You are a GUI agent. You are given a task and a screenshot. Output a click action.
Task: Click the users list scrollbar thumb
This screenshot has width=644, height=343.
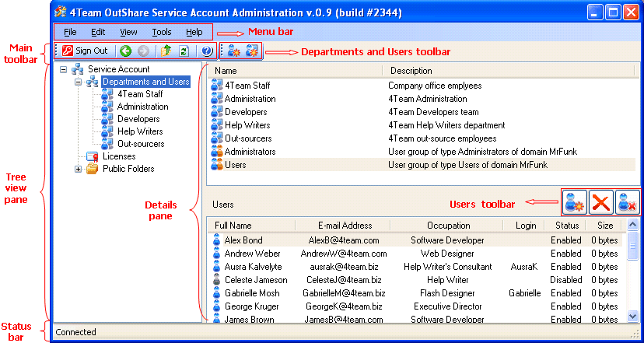pyautogui.click(x=633, y=245)
